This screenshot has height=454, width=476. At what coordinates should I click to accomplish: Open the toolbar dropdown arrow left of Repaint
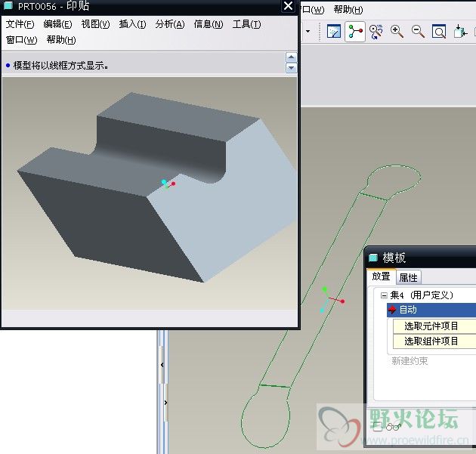[x=308, y=31]
